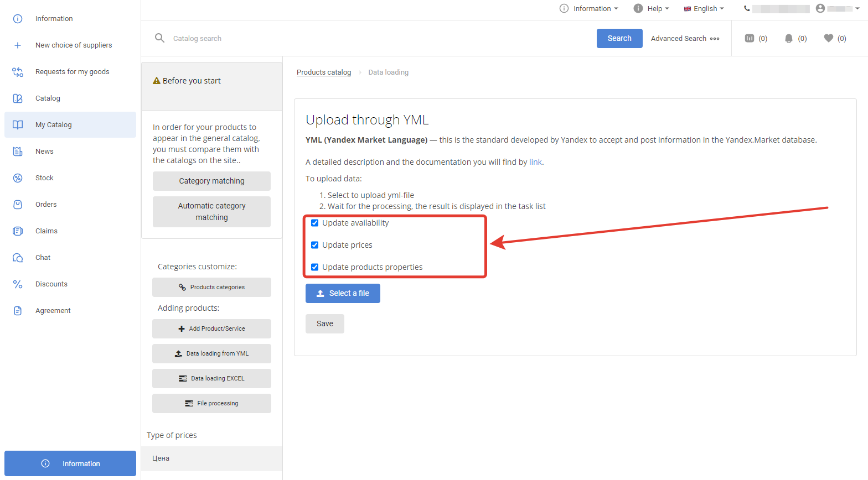Toggle the Update prices checkbox
This screenshot has width=868, height=480.
pos(314,245)
